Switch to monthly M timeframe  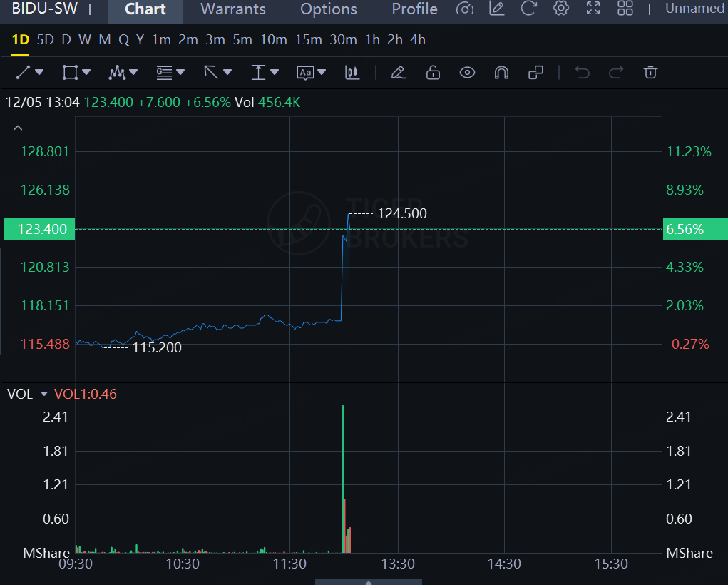105,39
